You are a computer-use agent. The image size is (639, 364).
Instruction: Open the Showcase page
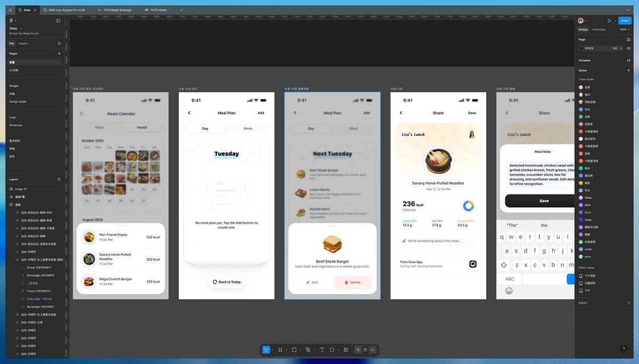[x=16, y=125]
